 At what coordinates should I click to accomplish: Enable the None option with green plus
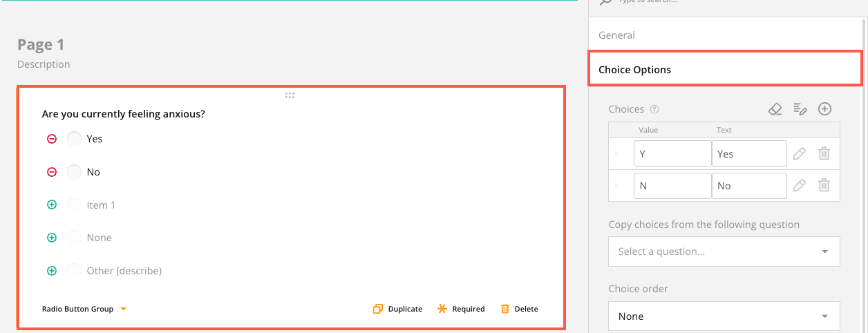pos(52,238)
